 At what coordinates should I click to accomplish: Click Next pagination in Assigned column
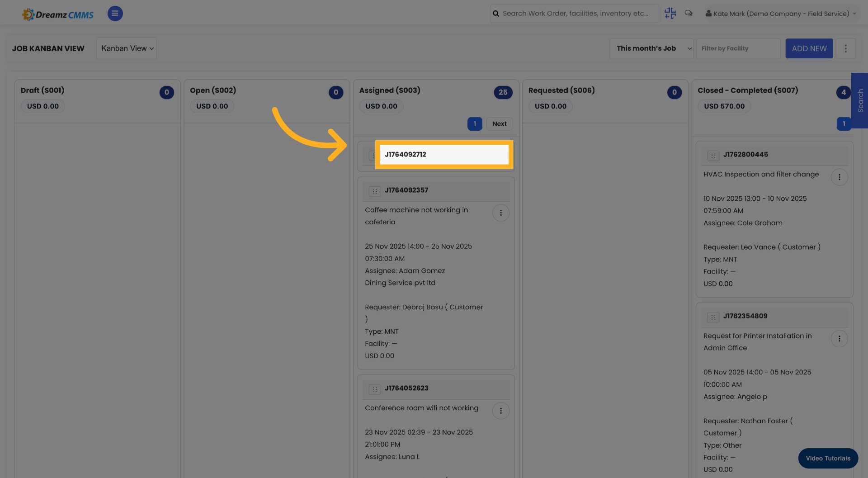pyautogui.click(x=499, y=123)
